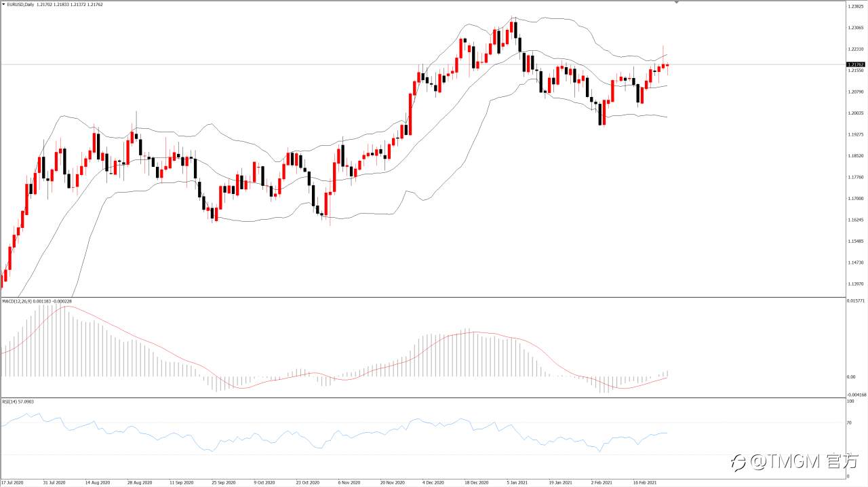868x487 pixels.
Task: Open the triangle menu beside EURUSD,Daily
Action: coord(3,5)
